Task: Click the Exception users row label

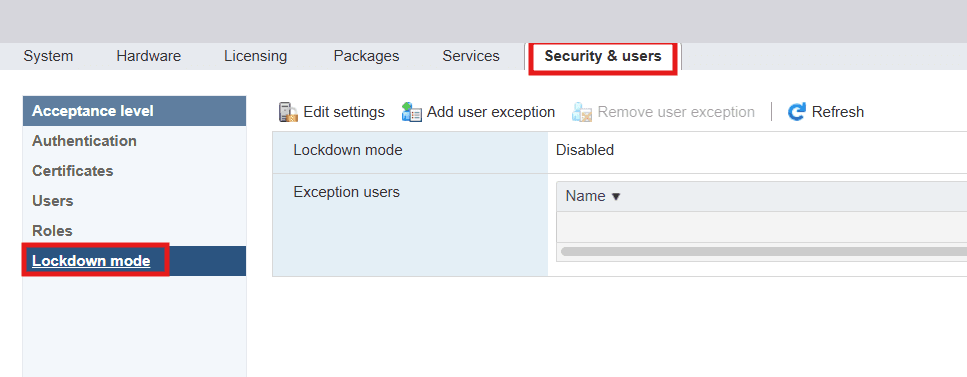Action: point(347,192)
